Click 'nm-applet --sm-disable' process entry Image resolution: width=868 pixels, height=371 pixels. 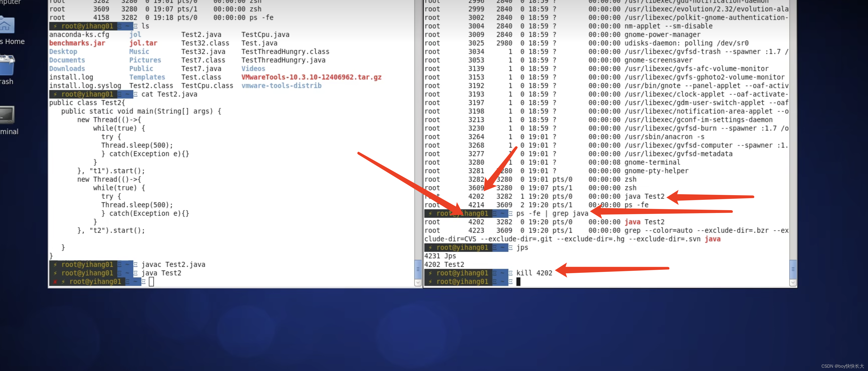pyautogui.click(x=668, y=26)
